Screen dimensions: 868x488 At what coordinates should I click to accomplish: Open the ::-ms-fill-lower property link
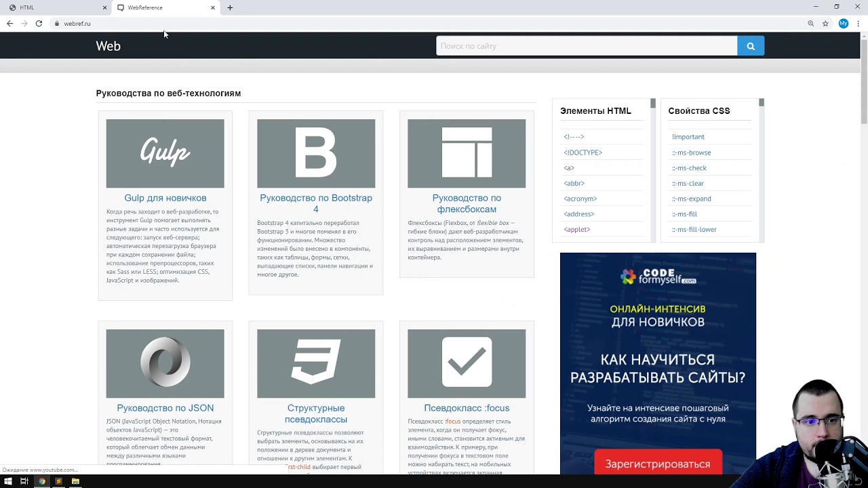coord(694,230)
